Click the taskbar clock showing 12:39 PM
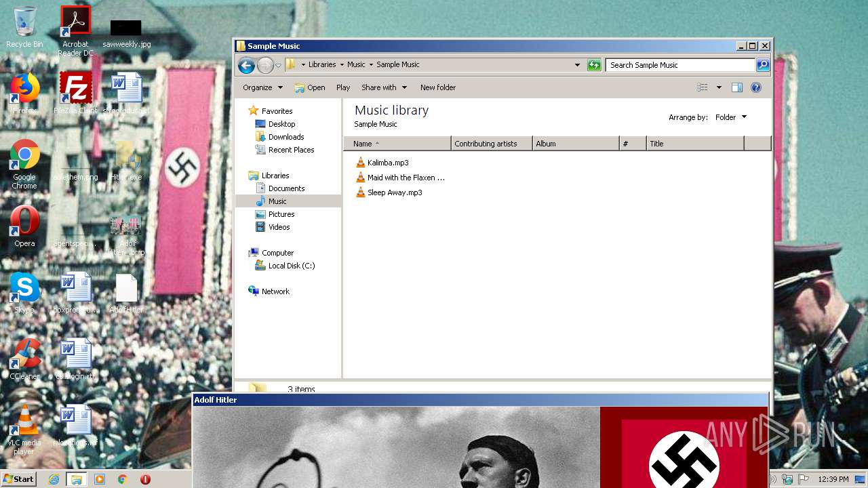 833,479
